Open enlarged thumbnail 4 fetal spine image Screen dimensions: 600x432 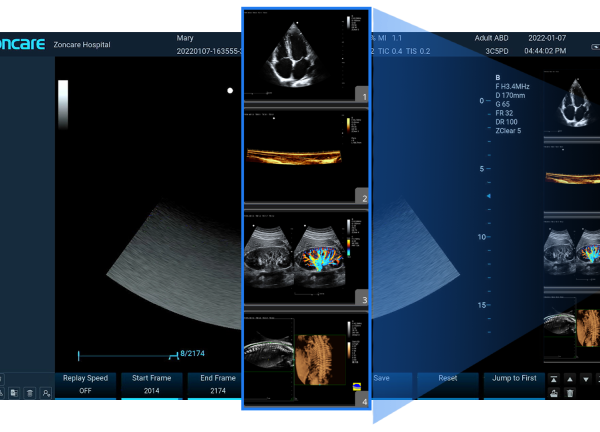[x=306, y=358]
